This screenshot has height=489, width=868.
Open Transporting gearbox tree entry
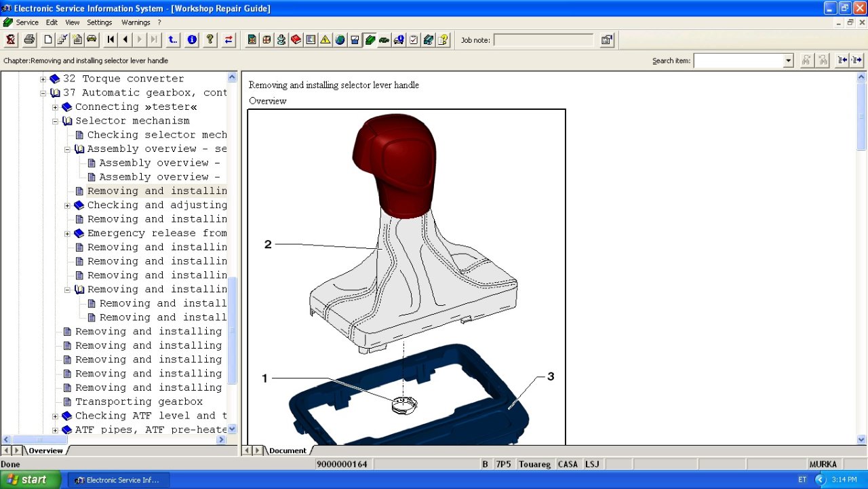[138, 402]
